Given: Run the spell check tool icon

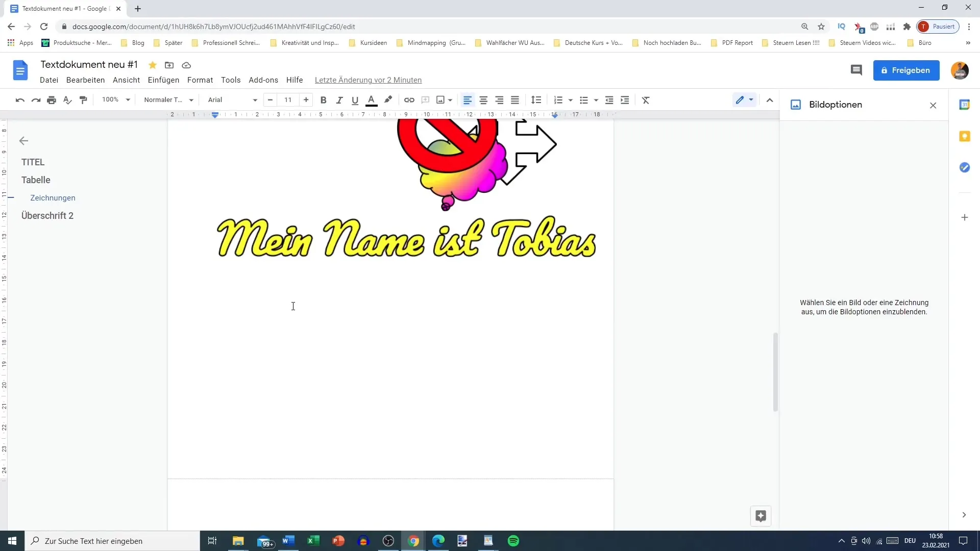Looking at the screenshot, I should click(67, 100).
